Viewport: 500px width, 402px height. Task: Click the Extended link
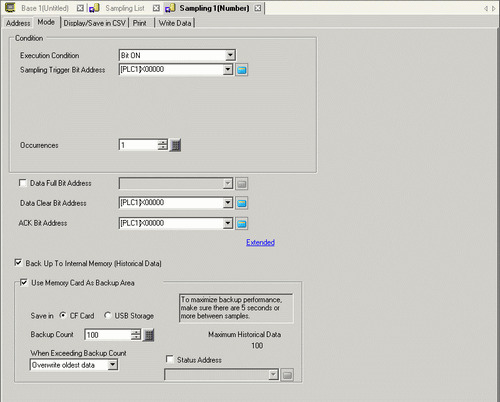point(260,242)
